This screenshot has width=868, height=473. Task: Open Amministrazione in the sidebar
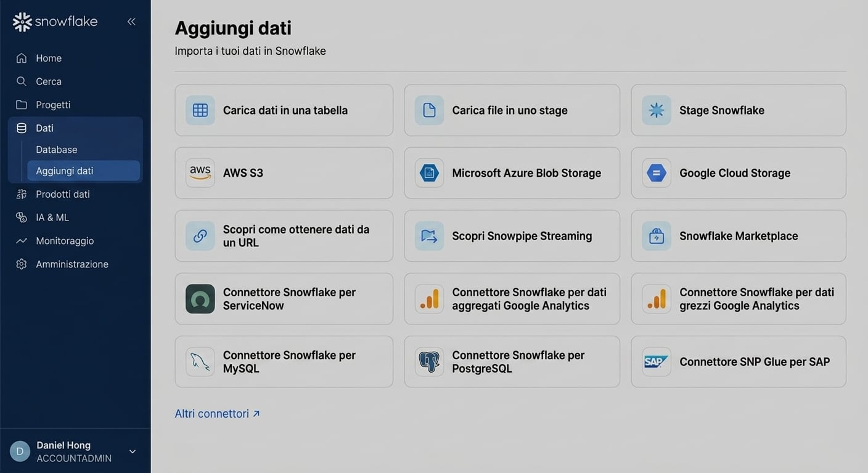[75, 264]
